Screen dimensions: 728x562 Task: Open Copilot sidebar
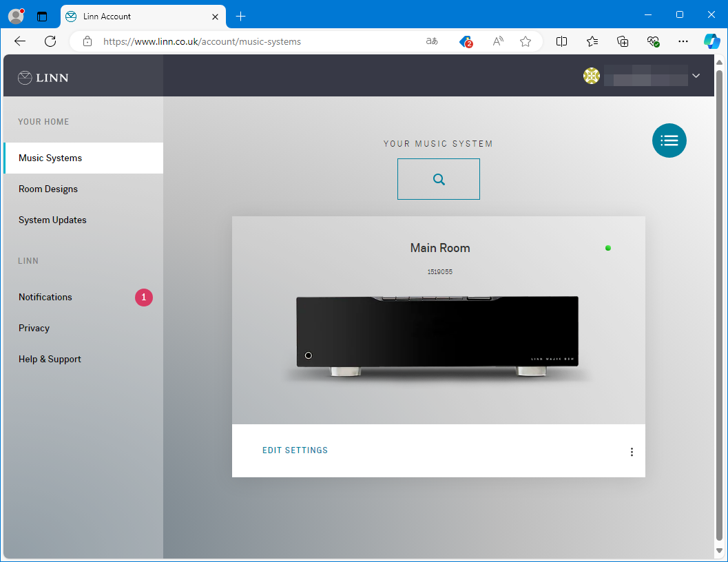[x=711, y=41]
